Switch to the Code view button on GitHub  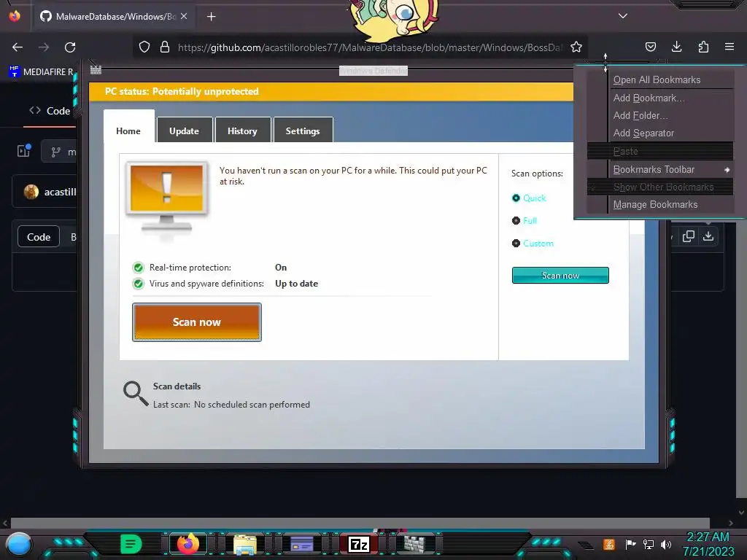39,237
